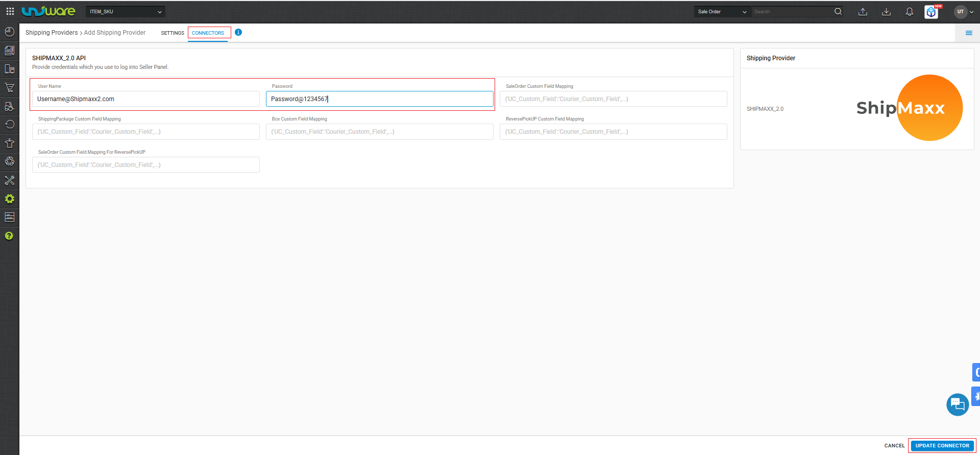Click the download icon in header
Screen dimensions: 980x455
886,12
